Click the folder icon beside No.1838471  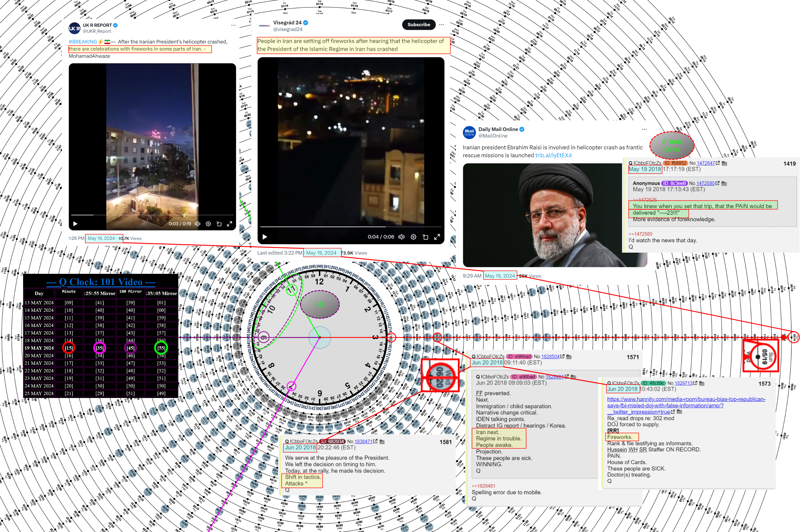382,442
